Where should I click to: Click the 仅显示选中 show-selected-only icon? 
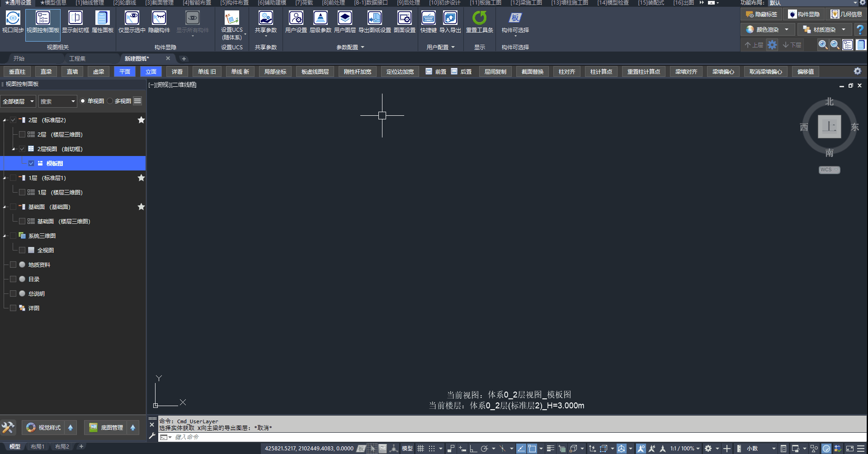tap(132, 22)
